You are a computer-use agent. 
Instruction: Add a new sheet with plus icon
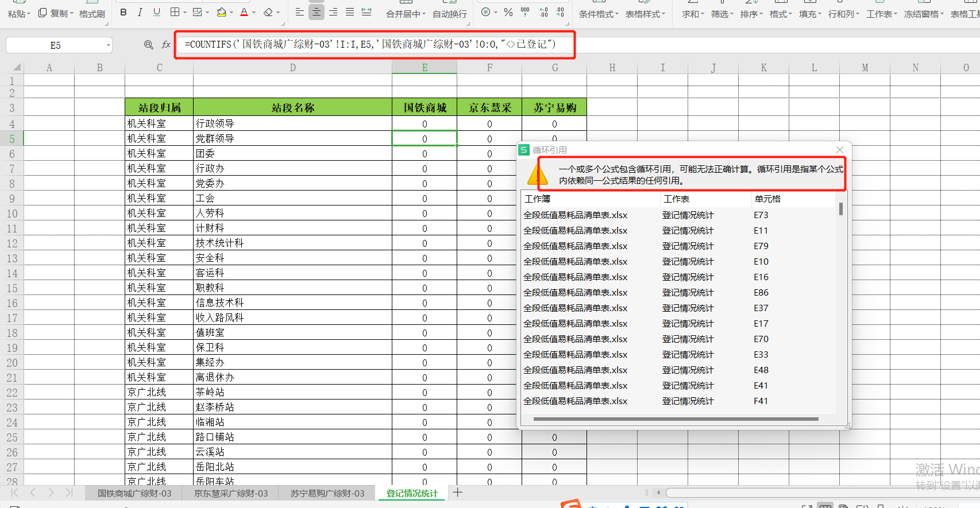[458, 493]
